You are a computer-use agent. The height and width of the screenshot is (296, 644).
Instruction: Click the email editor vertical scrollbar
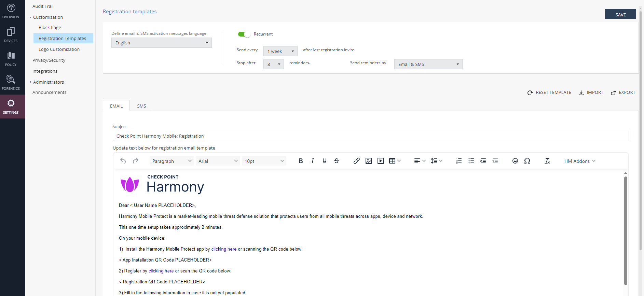click(x=626, y=230)
